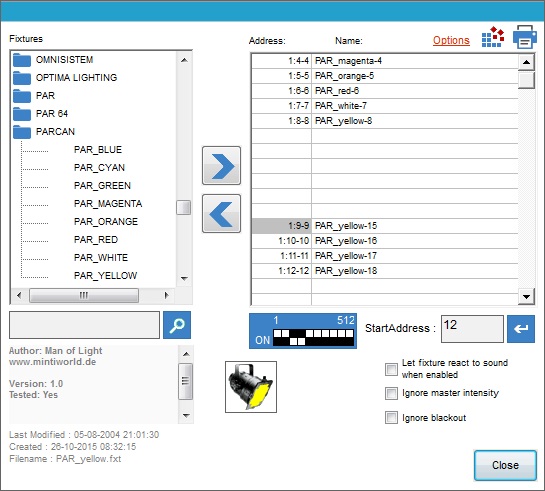545x491 pixels.
Task: Select PAR_MAGENTA in the fixtures tree
Action: click(x=108, y=204)
